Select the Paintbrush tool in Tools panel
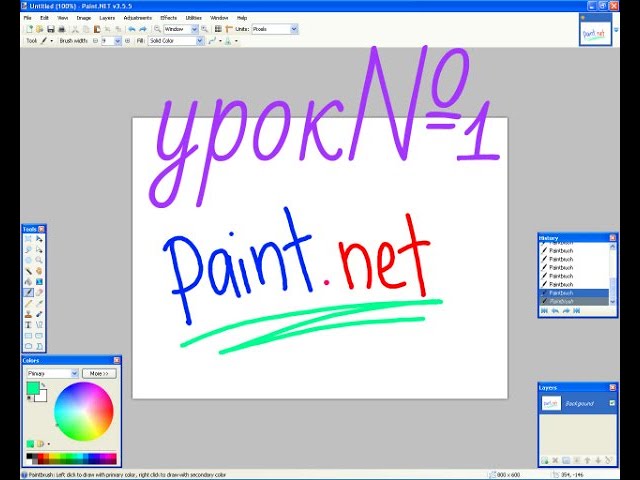640x480 pixels. click(x=28, y=292)
